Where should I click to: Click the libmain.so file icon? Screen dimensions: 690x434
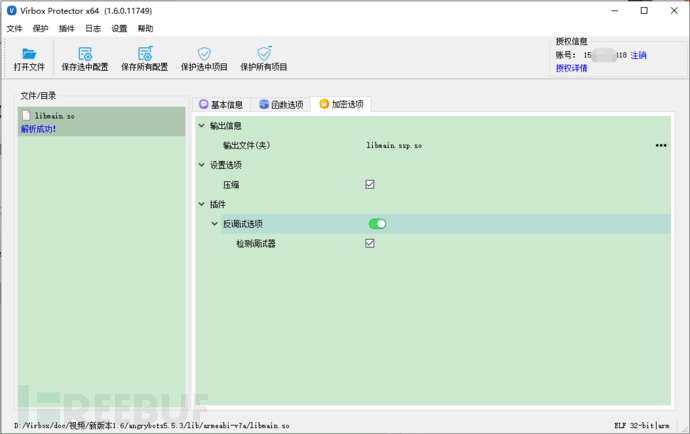tap(26, 115)
